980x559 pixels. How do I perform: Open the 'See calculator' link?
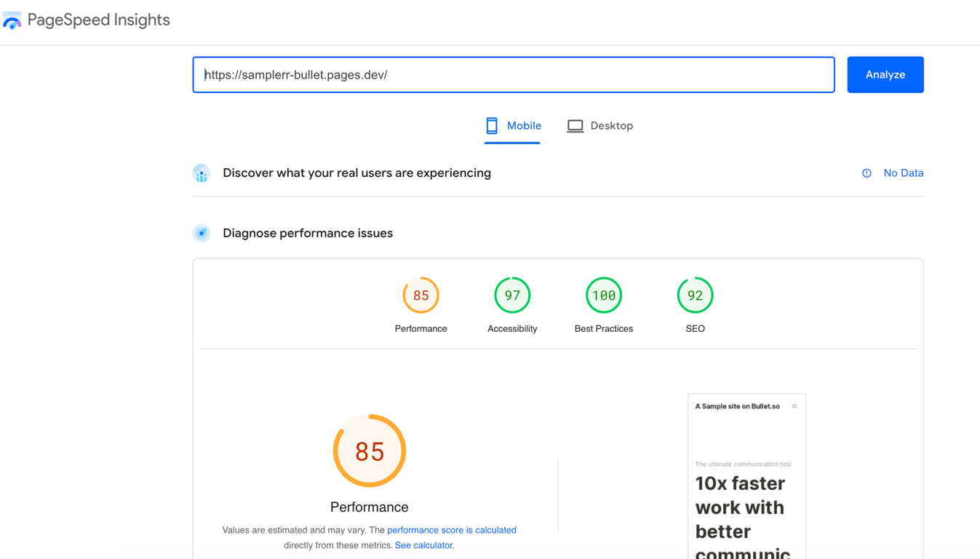point(423,545)
